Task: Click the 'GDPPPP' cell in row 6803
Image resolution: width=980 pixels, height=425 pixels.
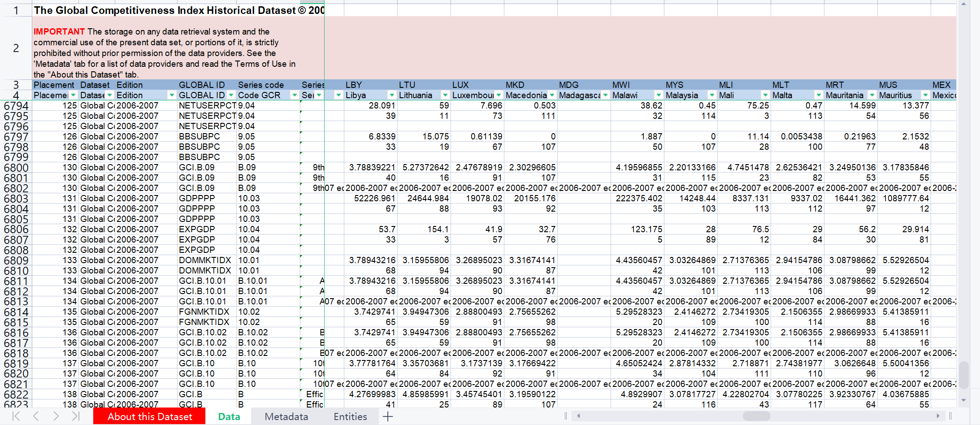Action: [207, 198]
